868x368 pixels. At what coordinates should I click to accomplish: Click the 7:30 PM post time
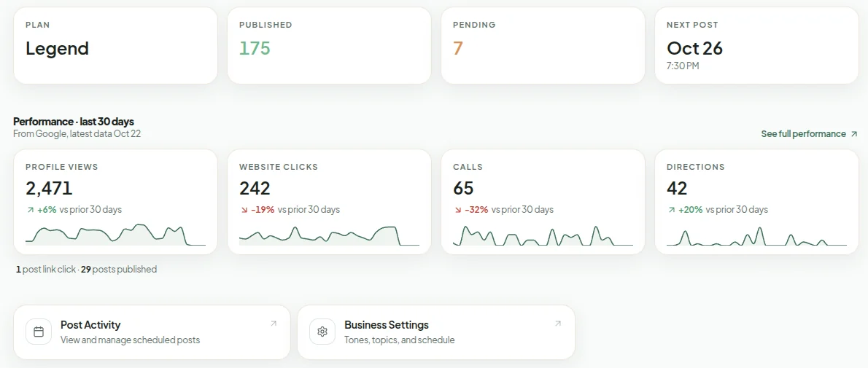point(683,66)
